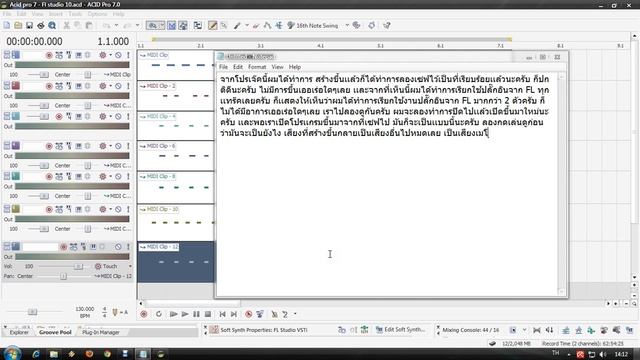Open the 16th Note Swing groove dropdown
The width and height of the screenshot is (640, 360).
(x=347, y=25)
